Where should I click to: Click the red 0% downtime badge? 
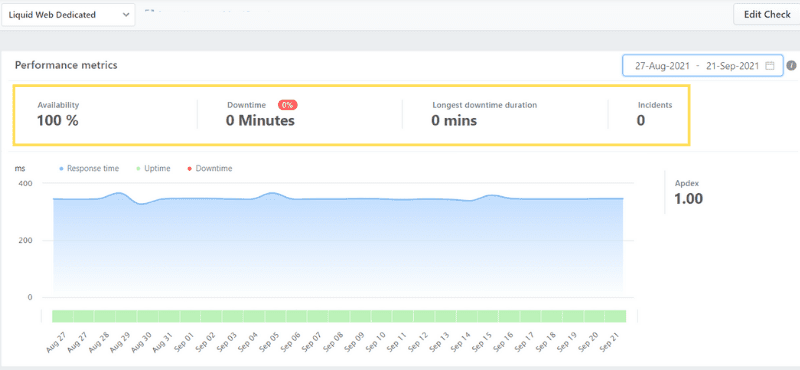click(x=288, y=105)
